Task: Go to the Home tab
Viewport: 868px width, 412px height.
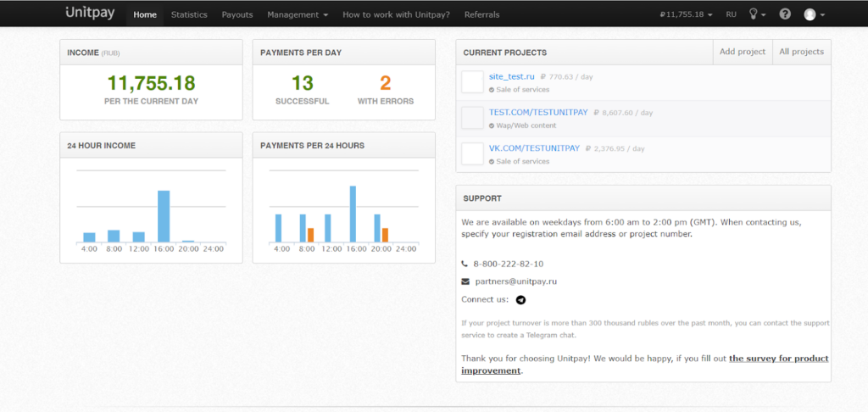Action: pos(145,14)
